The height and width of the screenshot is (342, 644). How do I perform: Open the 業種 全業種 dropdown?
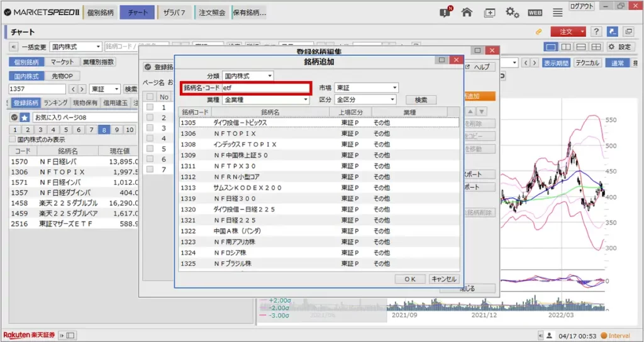[266, 100]
